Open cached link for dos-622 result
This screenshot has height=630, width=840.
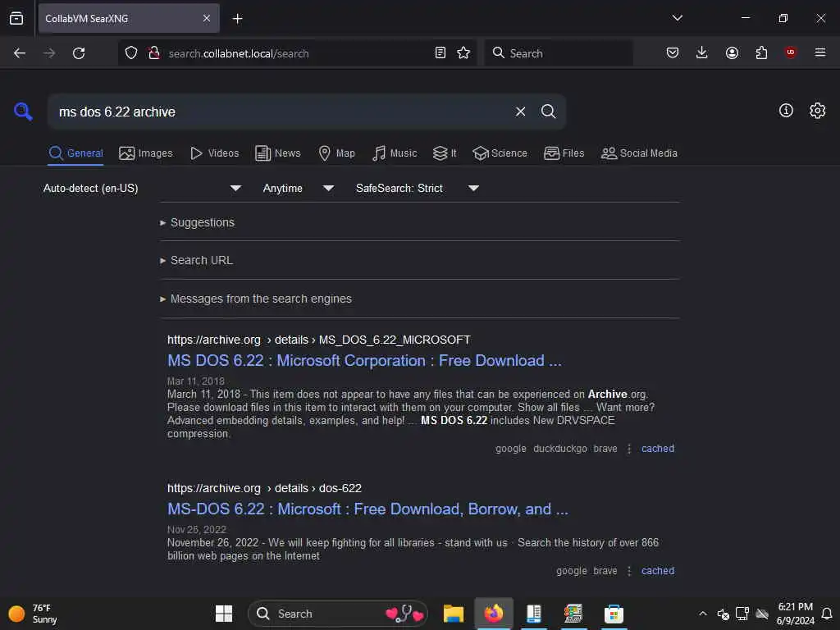pyautogui.click(x=658, y=571)
